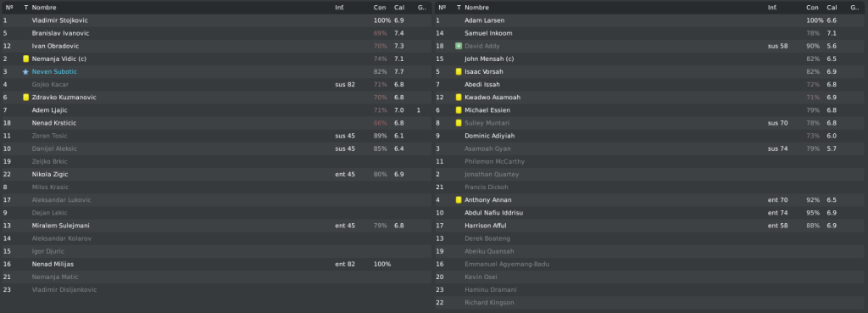Sort left table by Con column header

(x=380, y=8)
